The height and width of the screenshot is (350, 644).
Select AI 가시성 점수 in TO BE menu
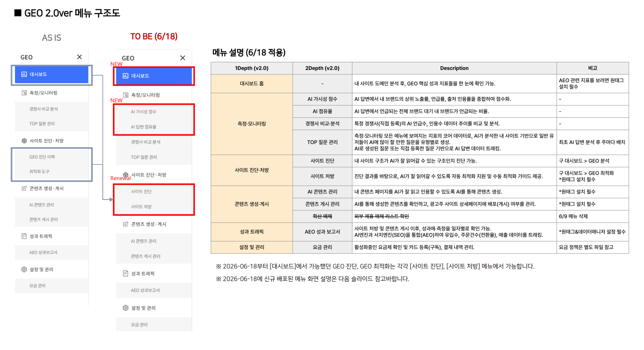(143, 112)
